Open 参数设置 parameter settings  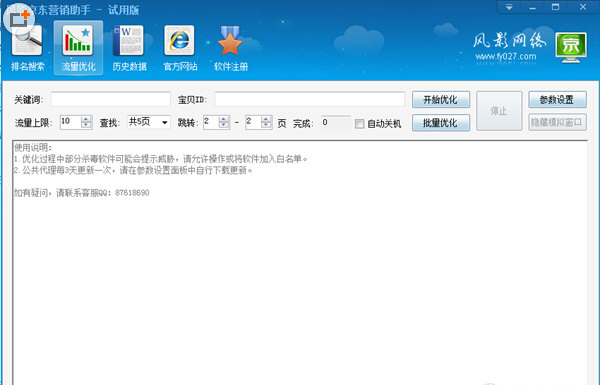point(557,100)
